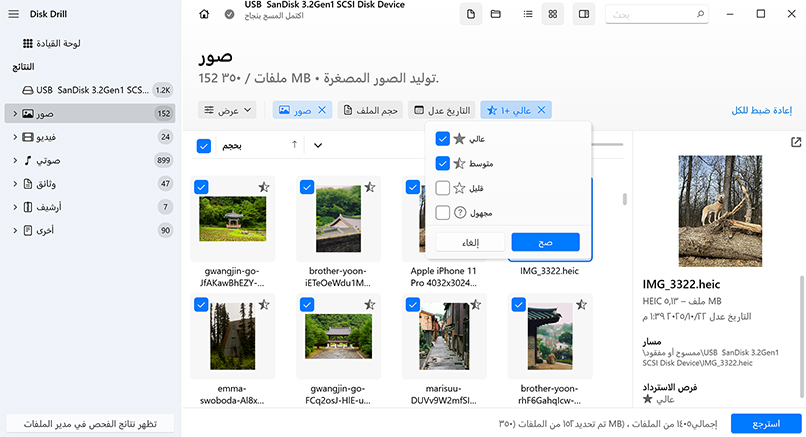Select the list view icon
Viewport: 806px width, 437px height.
(528, 14)
